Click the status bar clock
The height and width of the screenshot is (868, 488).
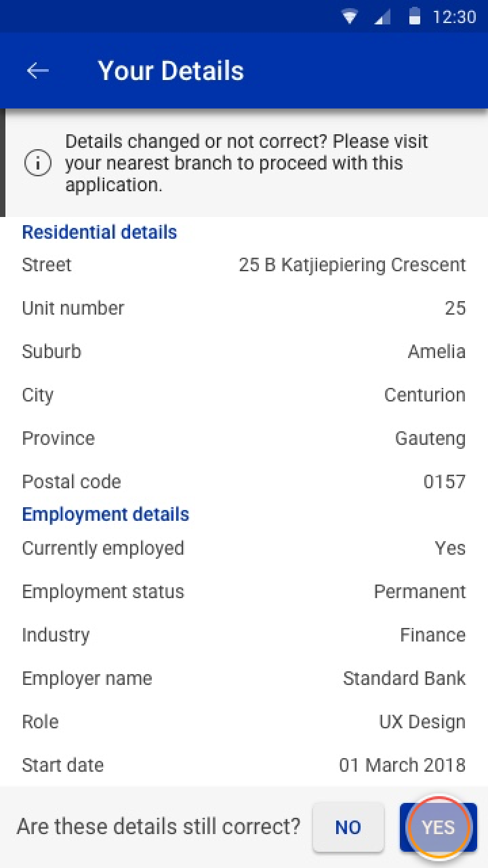(x=454, y=17)
